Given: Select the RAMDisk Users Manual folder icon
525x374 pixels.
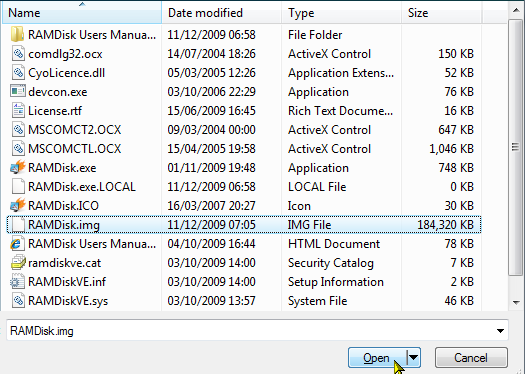Looking at the screenshot, I should (17, 34).
